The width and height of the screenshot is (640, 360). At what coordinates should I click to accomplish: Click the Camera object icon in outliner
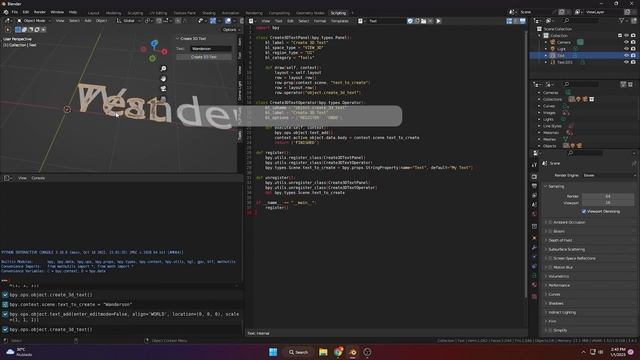552,42
